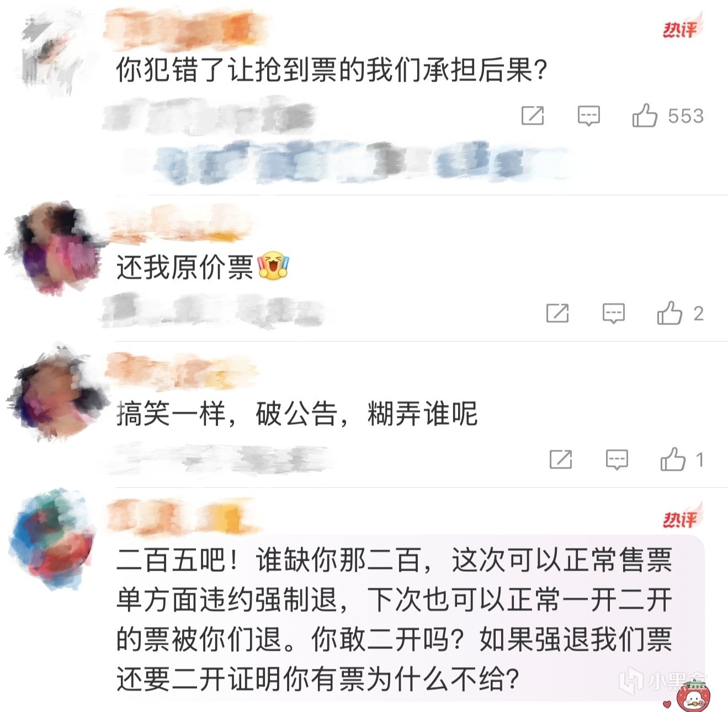Open avatar beside 还我原价票 comment
The image size is (728, 712).
[55, 248]
